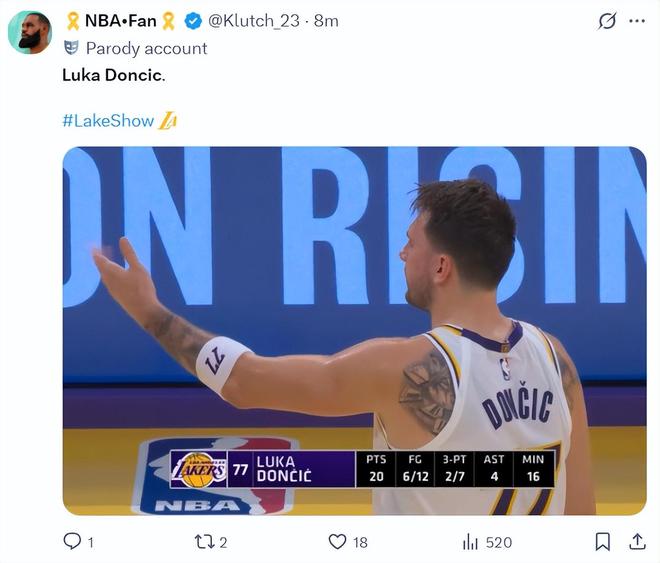Viewport: 660px width, 563px height.
Task: Bookmark this tweet
Action: [603, 541]
